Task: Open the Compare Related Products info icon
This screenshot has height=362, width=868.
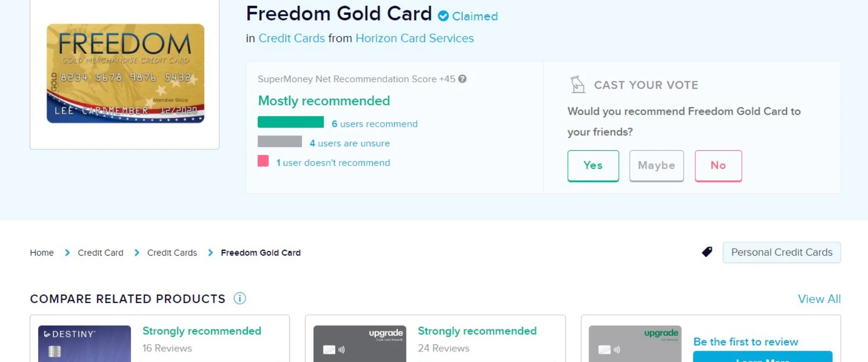Action: coord(240,298)
